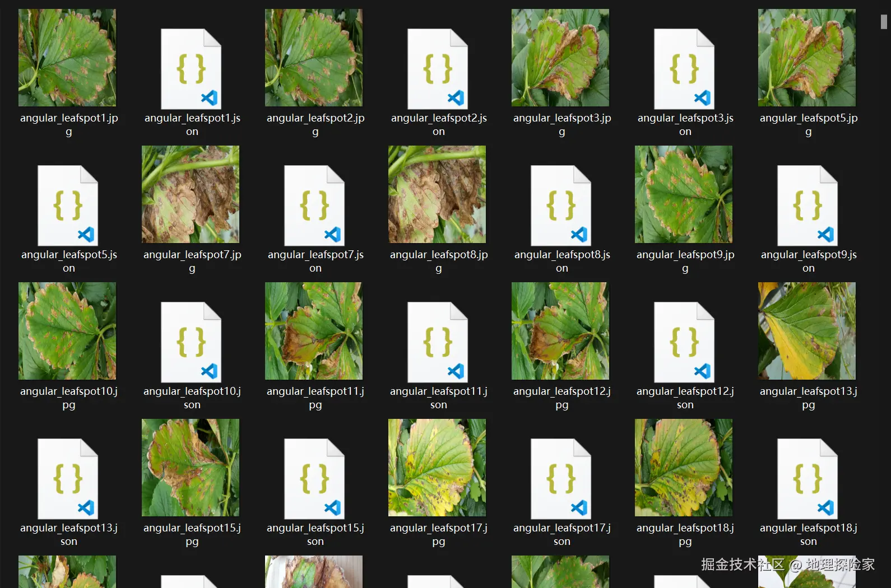Click the file name angular_leafspot13.jpg

coord(809,398)
